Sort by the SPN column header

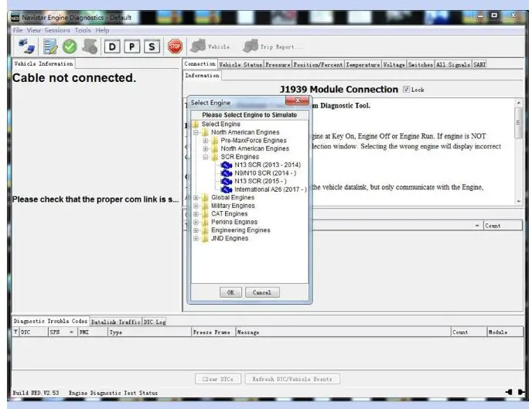(x=63, y=332)
